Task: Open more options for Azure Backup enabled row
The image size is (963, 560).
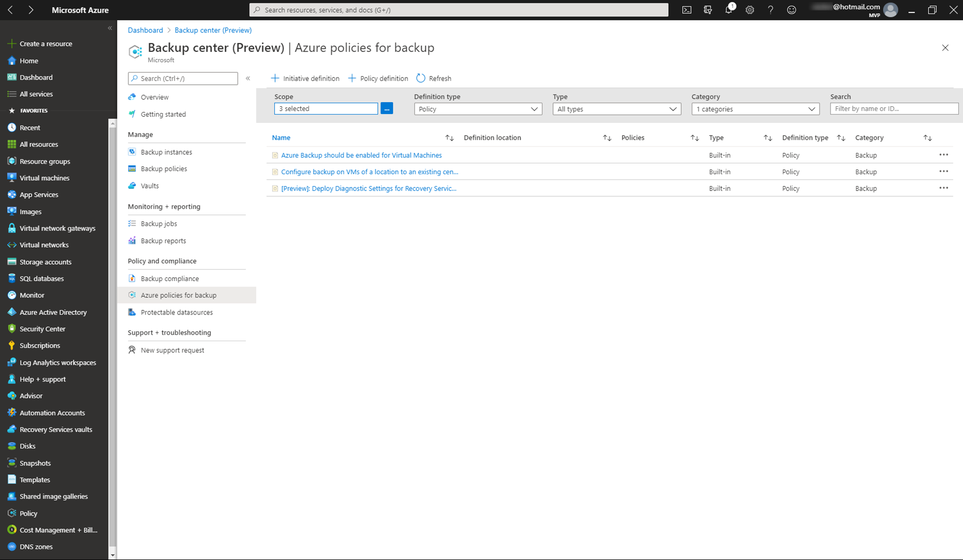Action: (x=944, y=155)
